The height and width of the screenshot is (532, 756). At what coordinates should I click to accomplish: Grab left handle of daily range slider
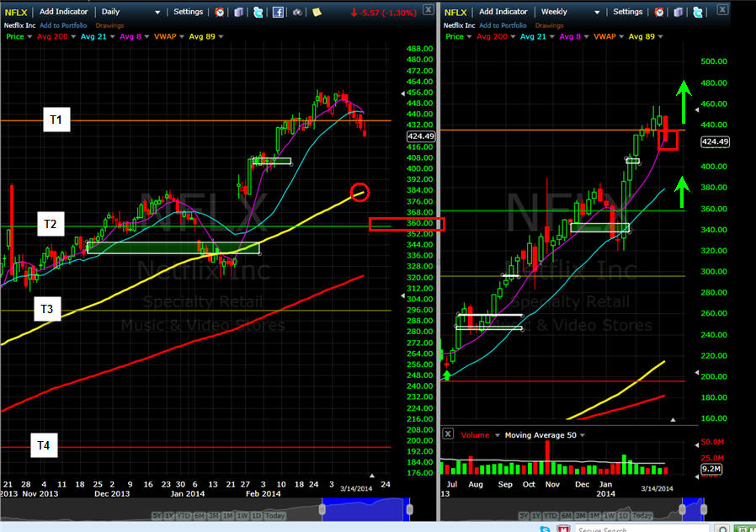point(322,509)
